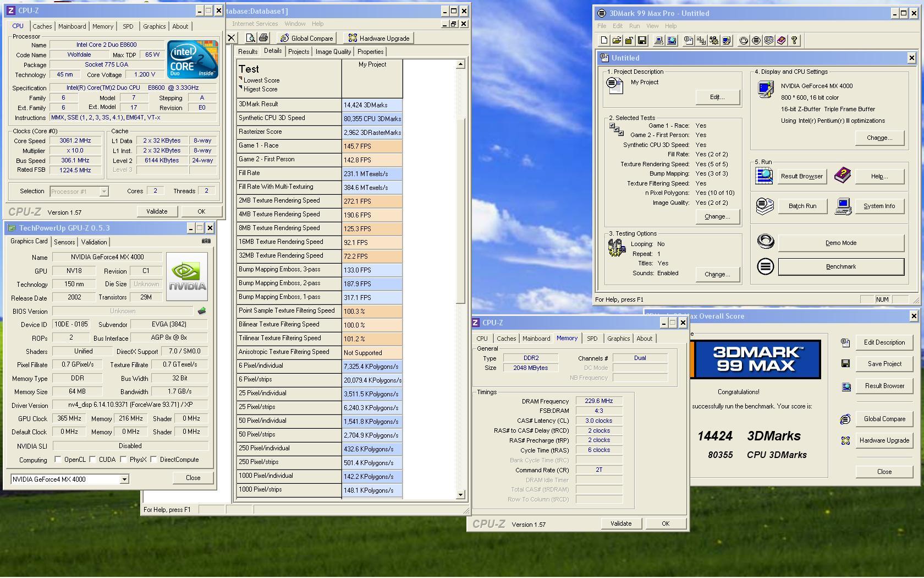The width and height of the screenshot is (924, 578).
Task: Open the Caches tab in top-left CPU-Z
Action: [42, 26]
